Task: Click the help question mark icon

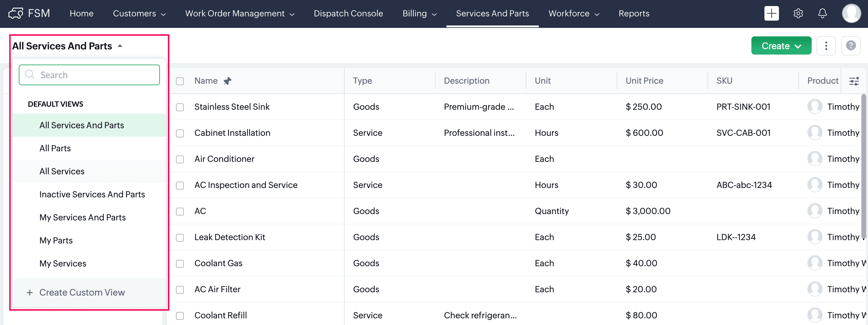Action: tap(850, 46)
